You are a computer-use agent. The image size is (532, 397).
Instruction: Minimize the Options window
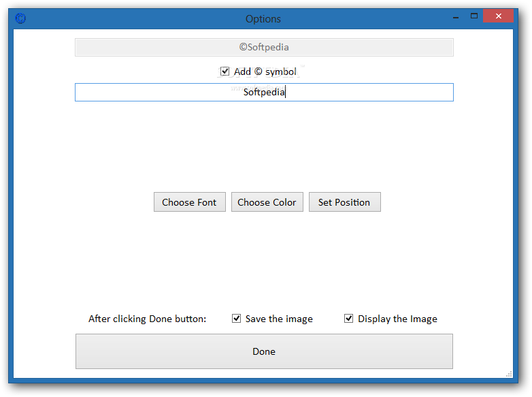click(x=456, y=16)
